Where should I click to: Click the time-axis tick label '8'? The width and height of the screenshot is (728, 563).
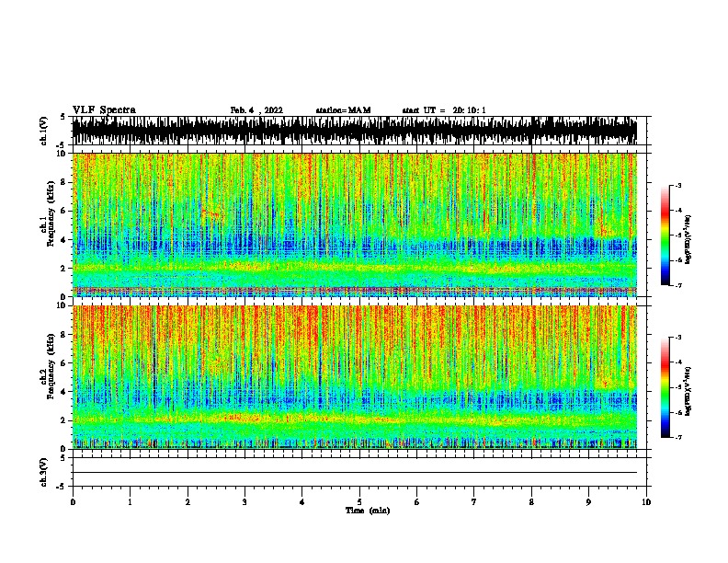pos(531,502)
